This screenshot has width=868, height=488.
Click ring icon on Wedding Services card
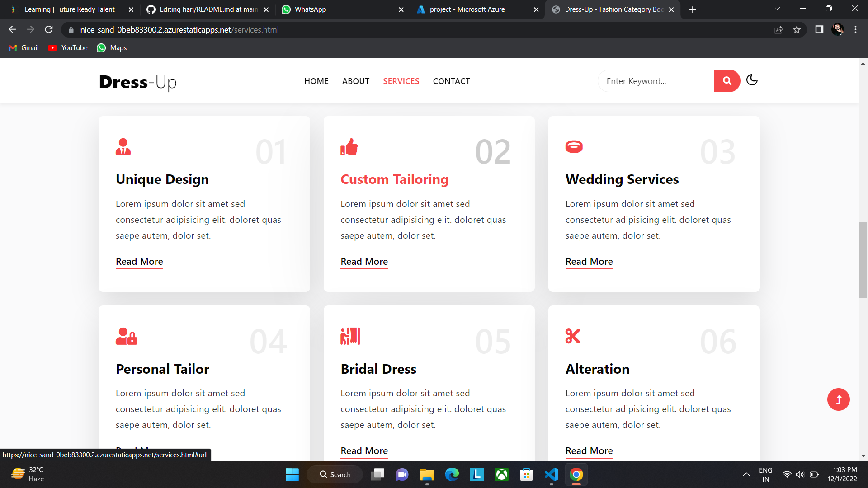click(x=574, y=146)
